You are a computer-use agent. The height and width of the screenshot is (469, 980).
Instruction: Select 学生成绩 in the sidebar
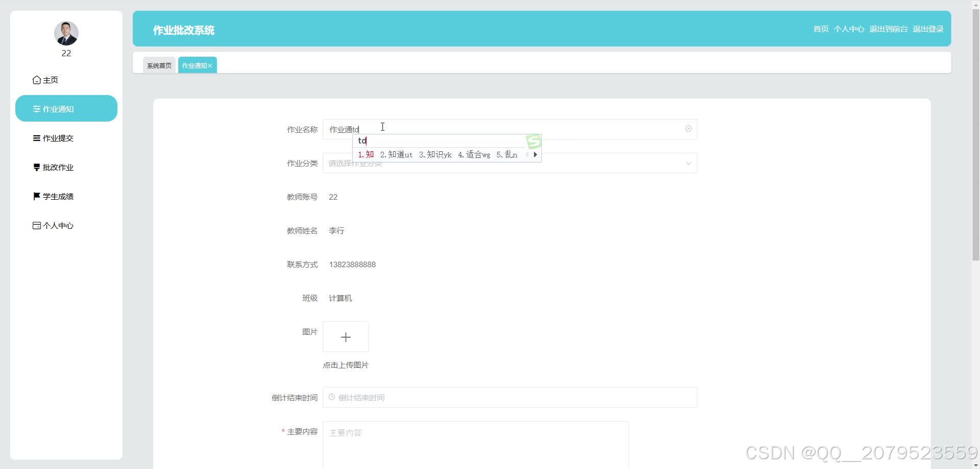(x=58, y=196)
